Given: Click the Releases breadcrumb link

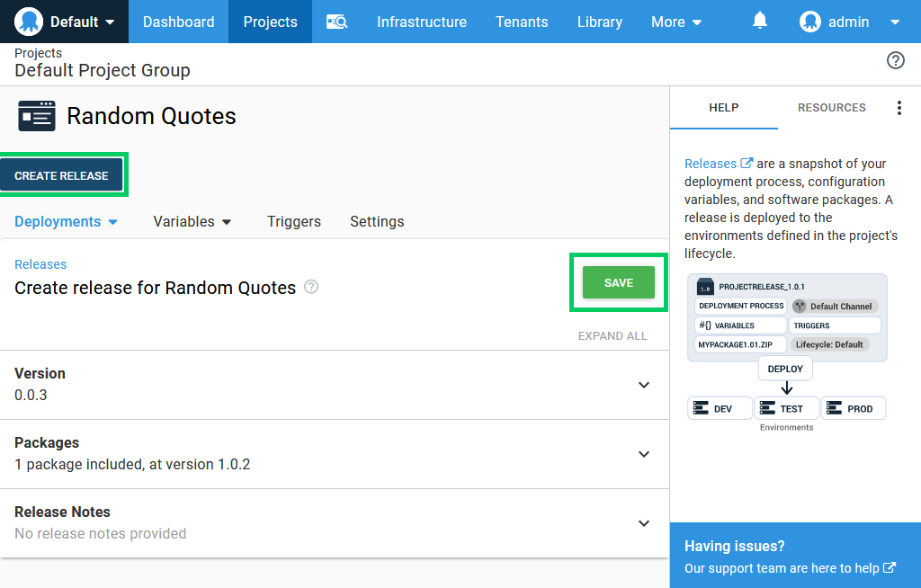Looking at the screenshot, I should point(40,264).
